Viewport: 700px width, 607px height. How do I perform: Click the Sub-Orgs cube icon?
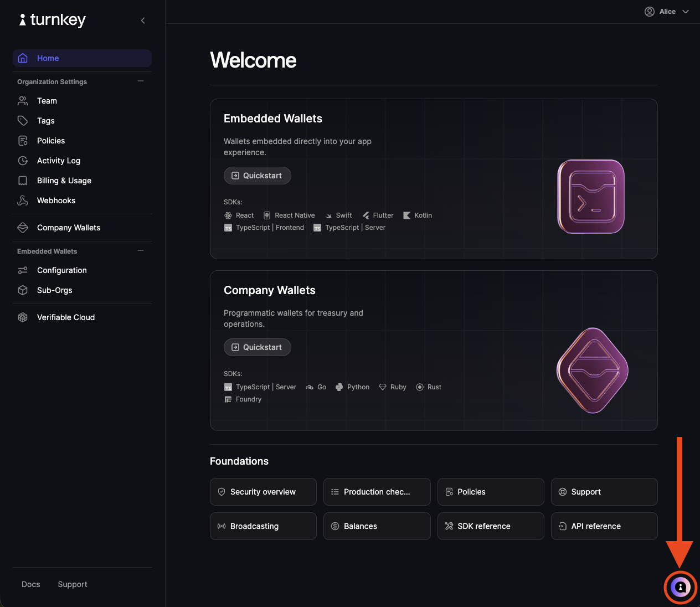(23, 290)
